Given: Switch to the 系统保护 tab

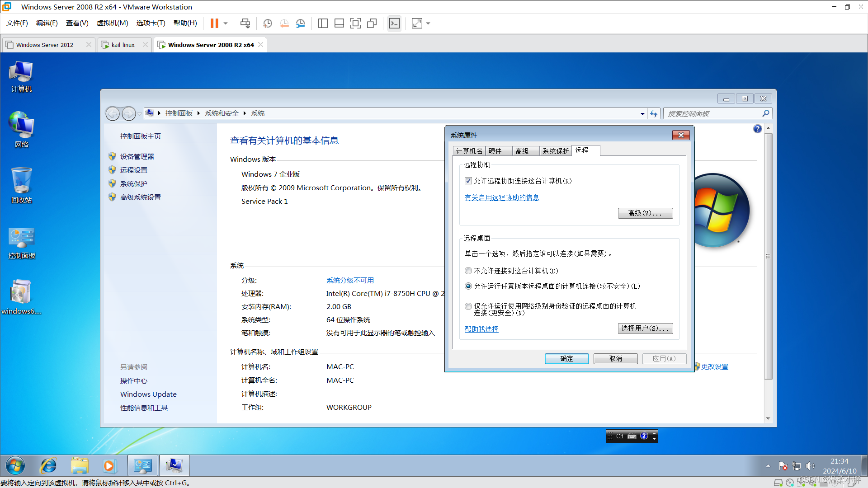Looking at the screenshot, I should (x=556, y=151).
